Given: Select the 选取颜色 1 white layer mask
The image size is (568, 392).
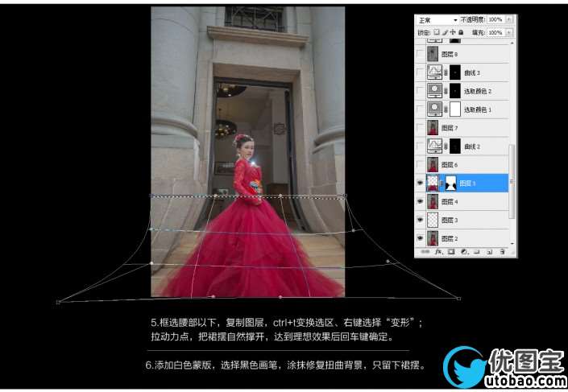Looking at the screenshot, I should 455,109.
